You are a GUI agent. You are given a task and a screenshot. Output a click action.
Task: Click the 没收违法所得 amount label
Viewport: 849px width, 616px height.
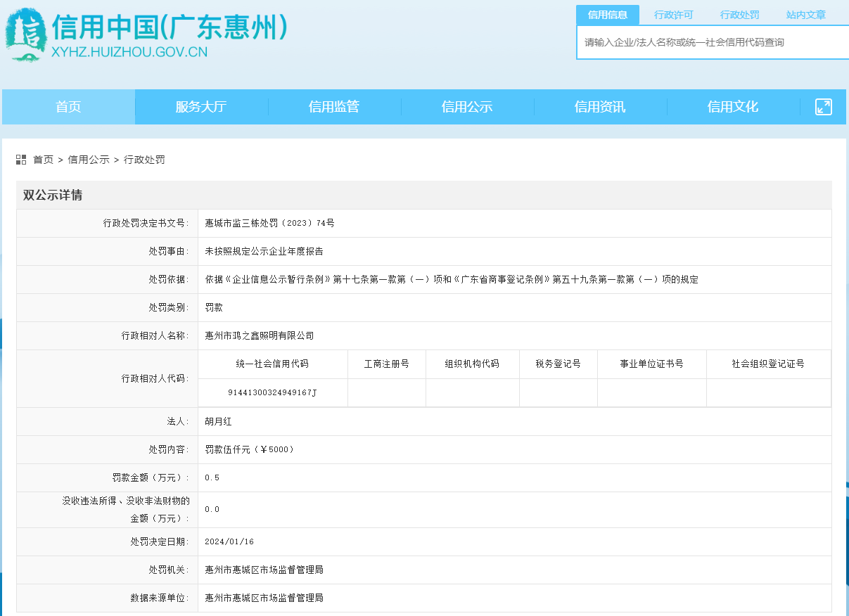tap(126, 509)
